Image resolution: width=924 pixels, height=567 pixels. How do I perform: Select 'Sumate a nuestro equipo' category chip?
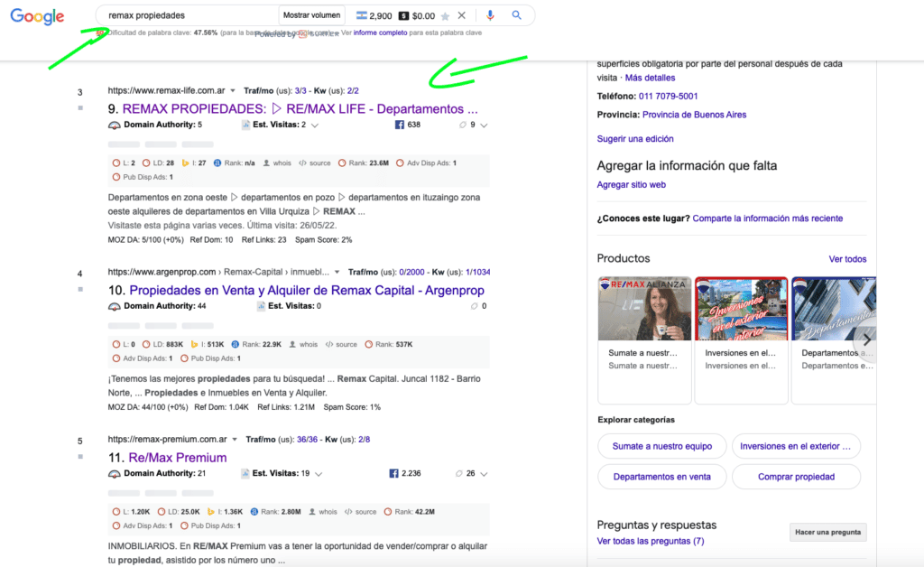click(x=661, y=446)
